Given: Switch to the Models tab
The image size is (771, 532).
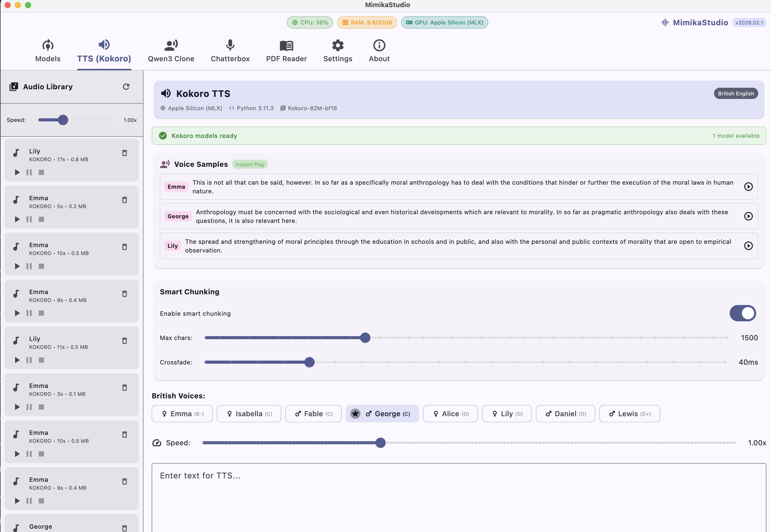Looking at the screenshot, I should (x=48, y=51).
